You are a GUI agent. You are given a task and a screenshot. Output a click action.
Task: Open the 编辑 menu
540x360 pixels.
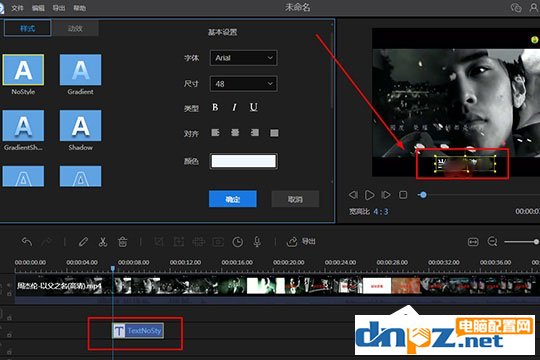38,8
